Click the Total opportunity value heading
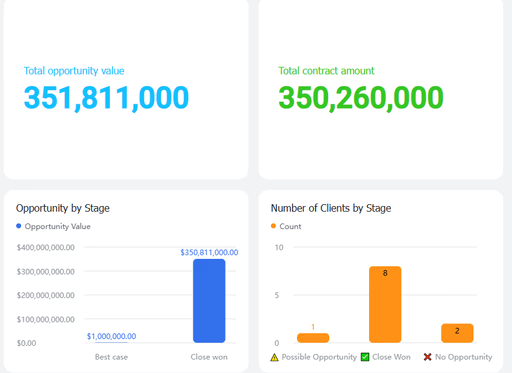The image size is (512, 373). (74, 71)
